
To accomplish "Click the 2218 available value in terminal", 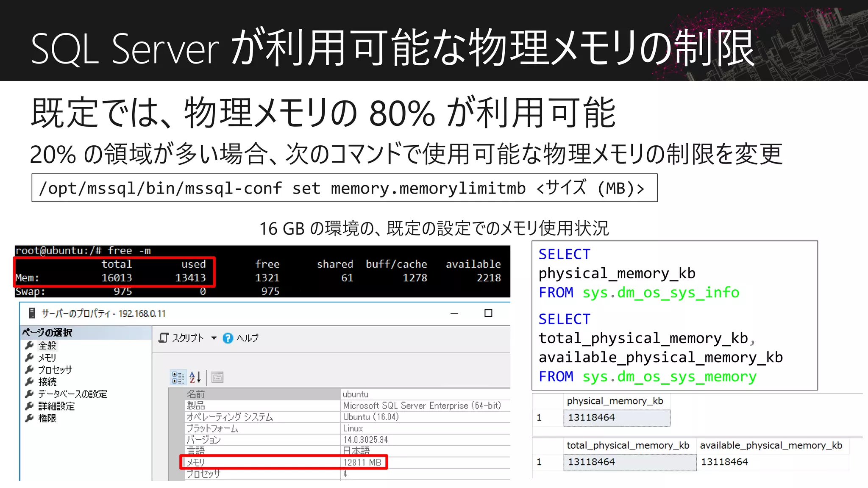I will pyautogui.click(x=489, y=278).
